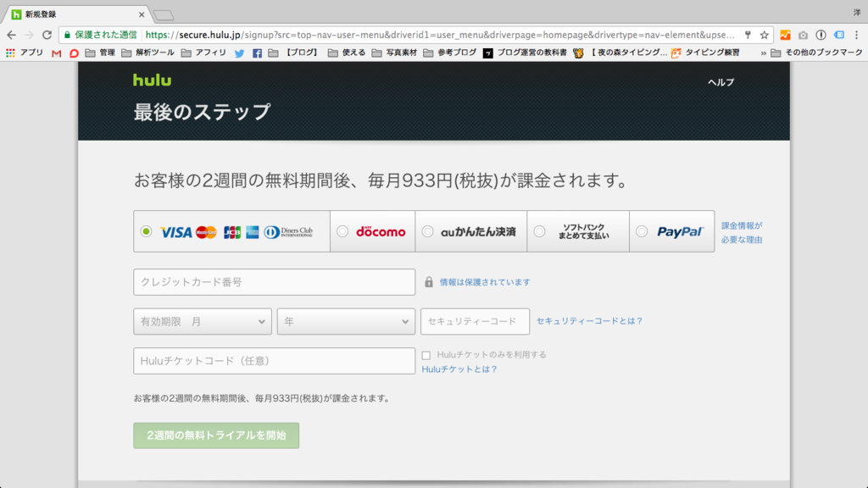Open the その他のブックマーク folder
868x488 pixels.
pyautogui.click(x=816, y=53)
